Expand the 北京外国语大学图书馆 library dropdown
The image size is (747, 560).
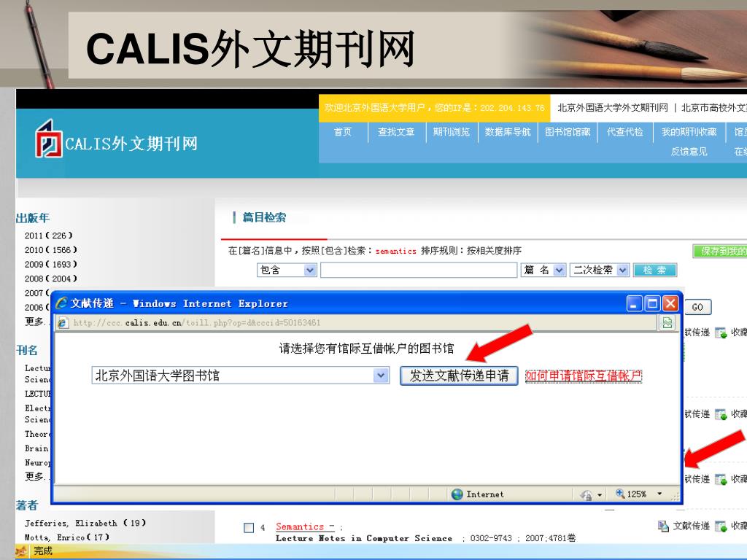380,376
